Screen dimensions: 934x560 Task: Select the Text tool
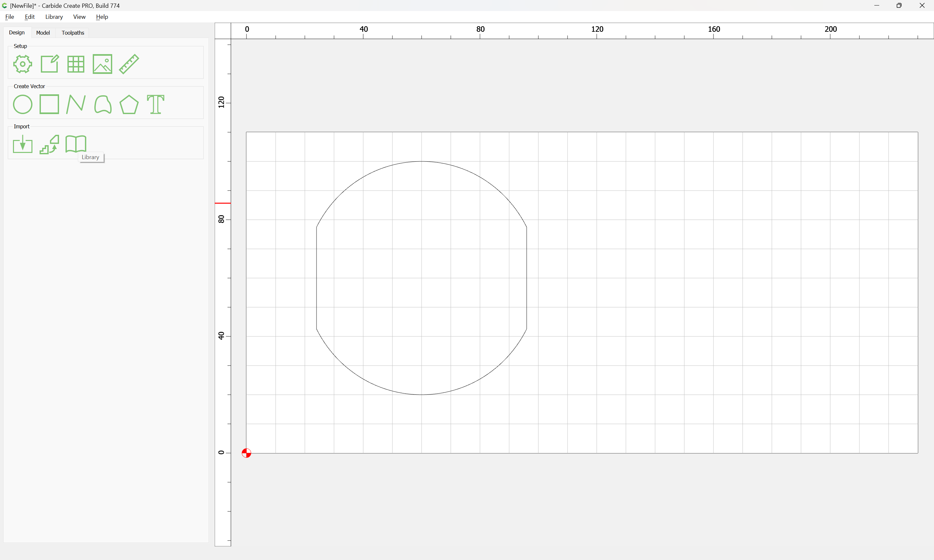pos(156,104)
